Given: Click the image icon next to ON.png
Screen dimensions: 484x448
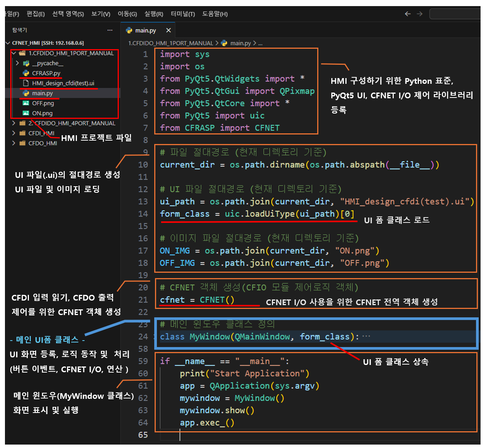Looking at the screenshot, I should click(x=26, y=113).
